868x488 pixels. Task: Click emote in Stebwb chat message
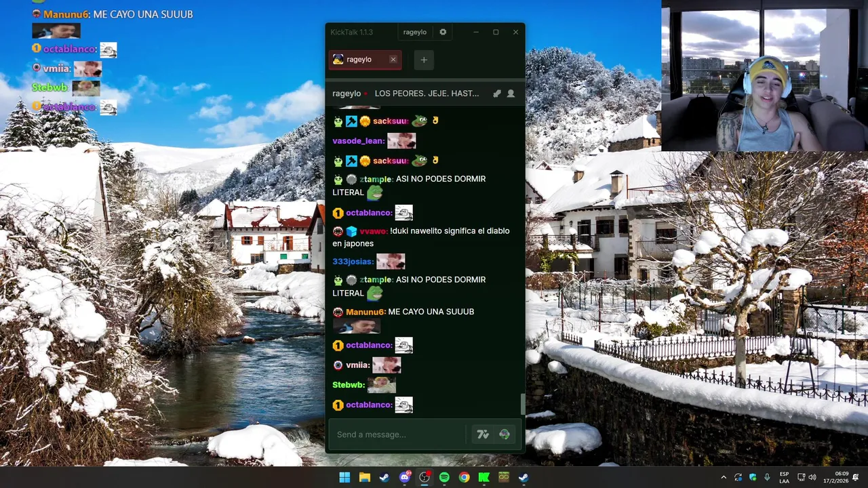click(381, 385)
